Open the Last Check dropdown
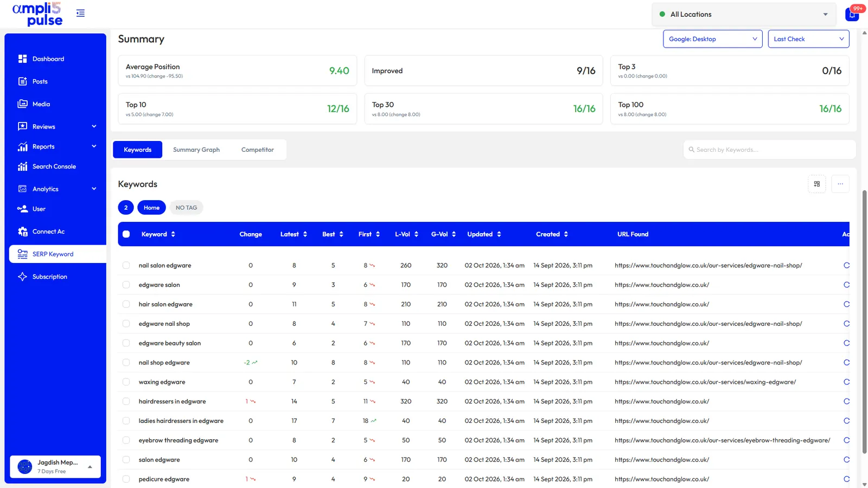This screenshot has width=868, height=488. (x=808, y=39)
